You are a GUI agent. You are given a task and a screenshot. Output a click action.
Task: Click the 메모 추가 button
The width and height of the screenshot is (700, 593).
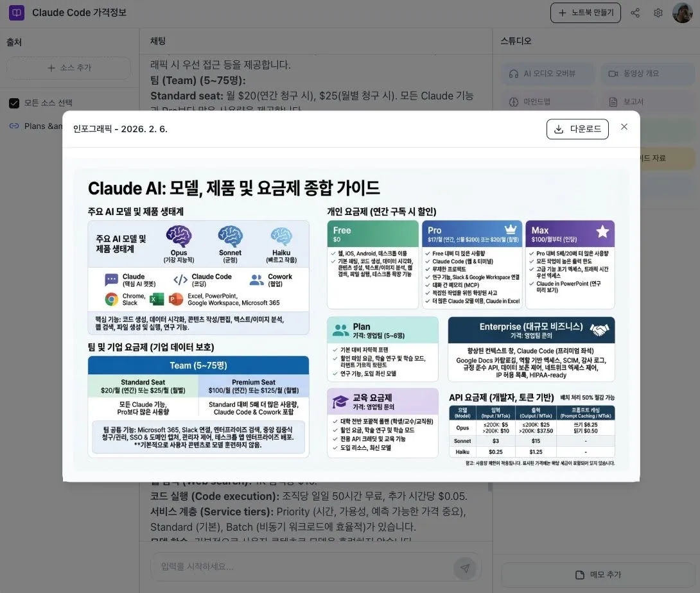tap(598, 574)
